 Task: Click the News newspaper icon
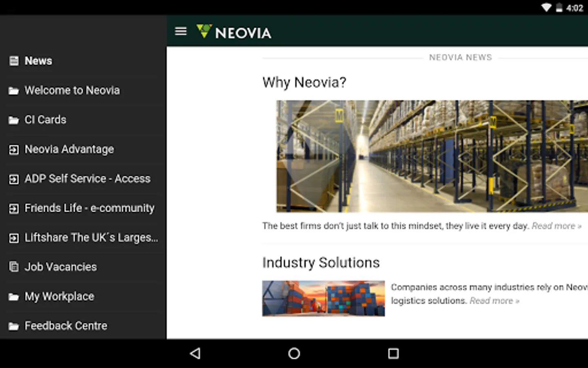14,61
